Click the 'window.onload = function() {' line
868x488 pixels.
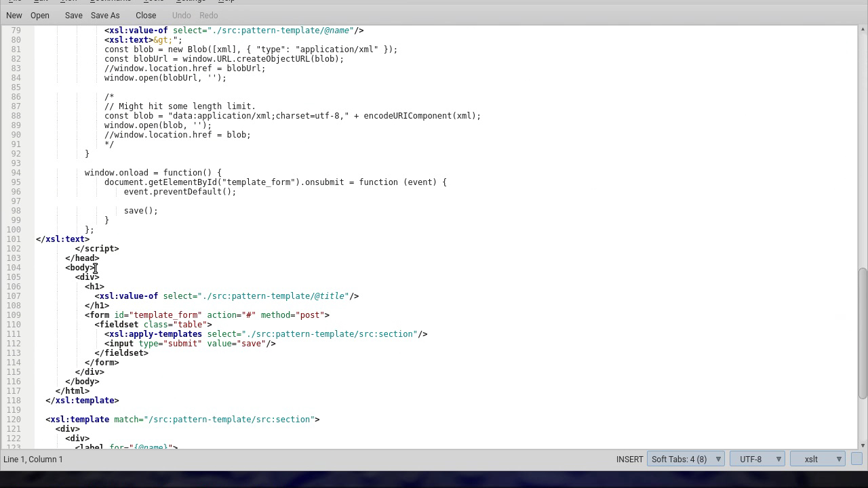tap(153, 173)
